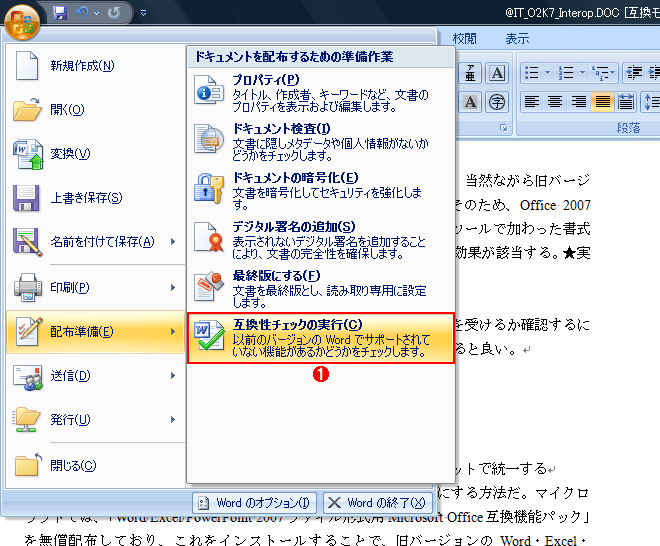
Task: Click the Word convert document icon
Action: tap(28, 154)
